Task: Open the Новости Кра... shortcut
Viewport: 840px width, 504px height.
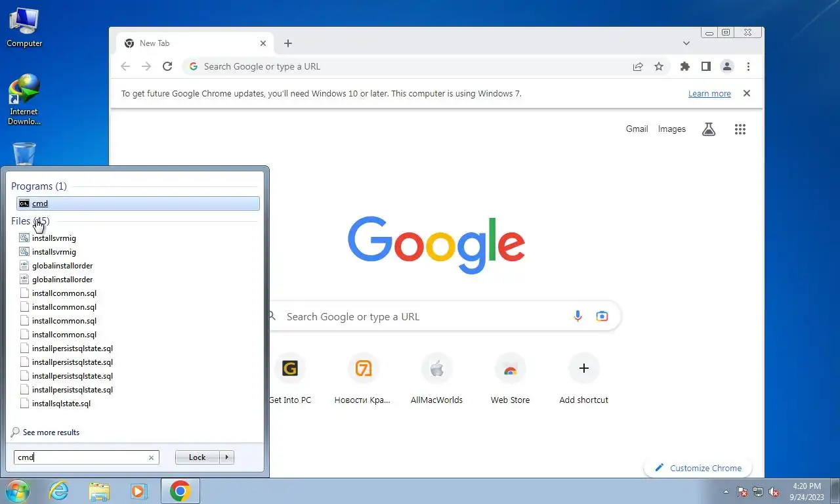Action: click(x=362, y=379)
